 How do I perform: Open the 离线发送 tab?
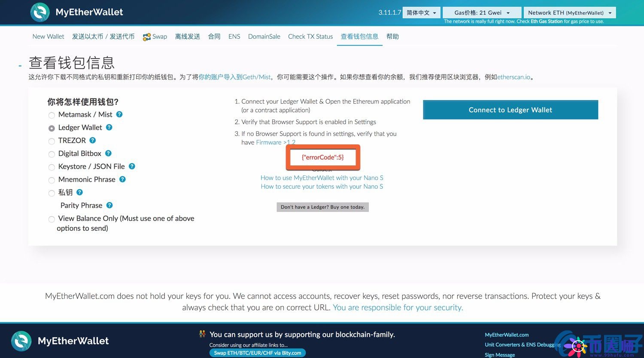[x=188, y=37]
